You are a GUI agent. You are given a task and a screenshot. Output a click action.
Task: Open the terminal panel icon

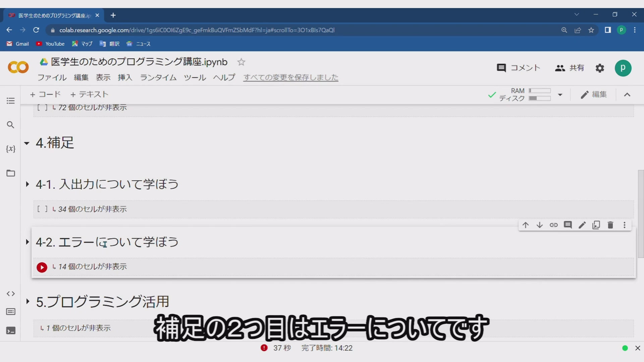11,331
